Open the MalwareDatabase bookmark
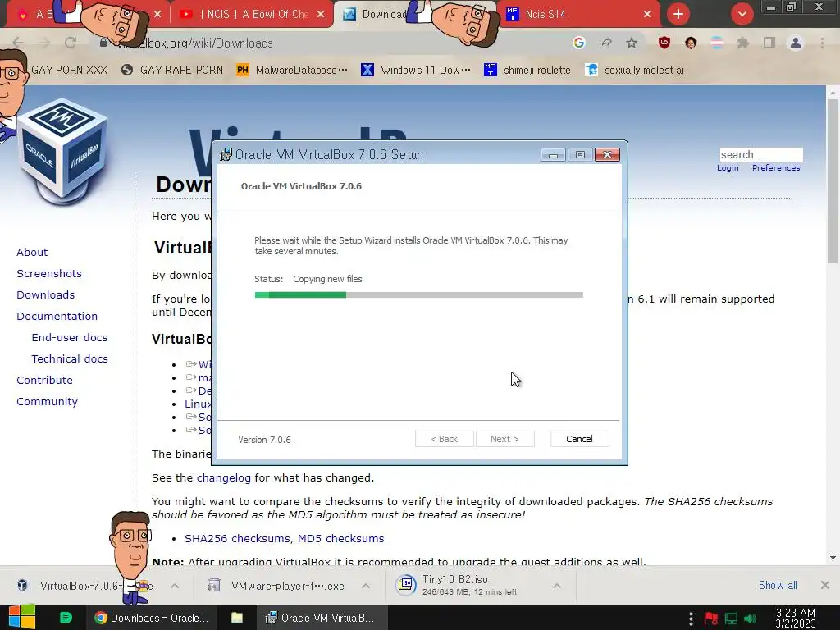 click(293, 71)
